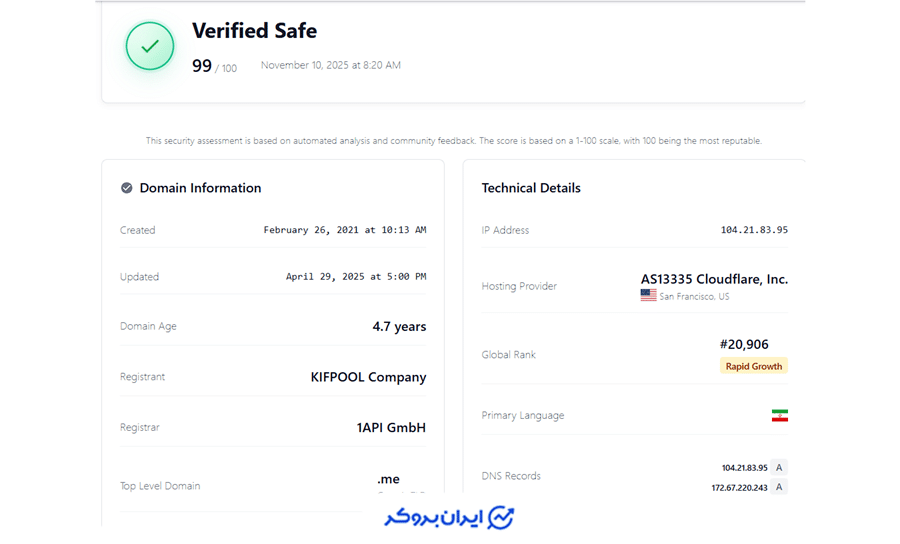Image resolution: width=900 pixels, height=544 pixels.
Task: Select the Rapid Growth badge
Action: [x=753, y=366]
